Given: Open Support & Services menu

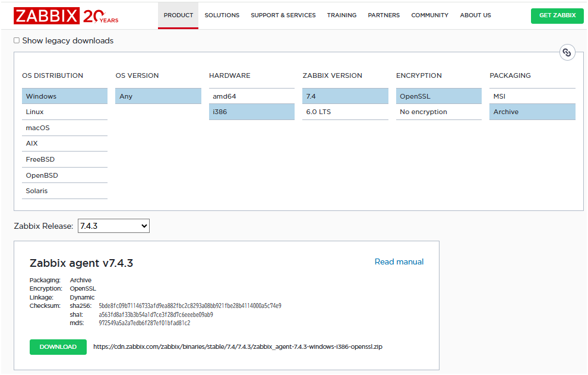Looking at the screenshot, I should click(x=283, y=15).
